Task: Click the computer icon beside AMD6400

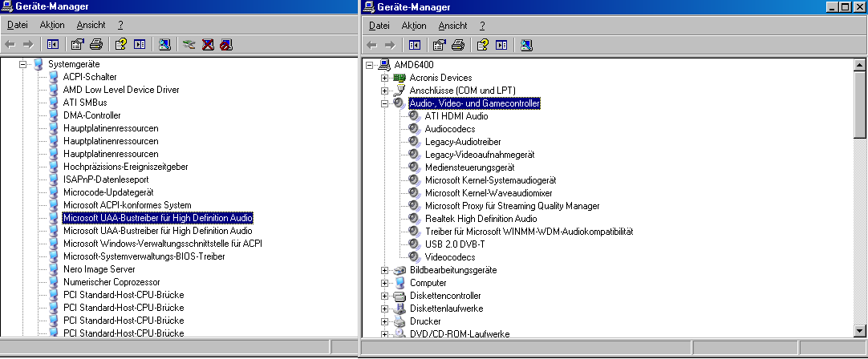Action: (x=385, y=65)
